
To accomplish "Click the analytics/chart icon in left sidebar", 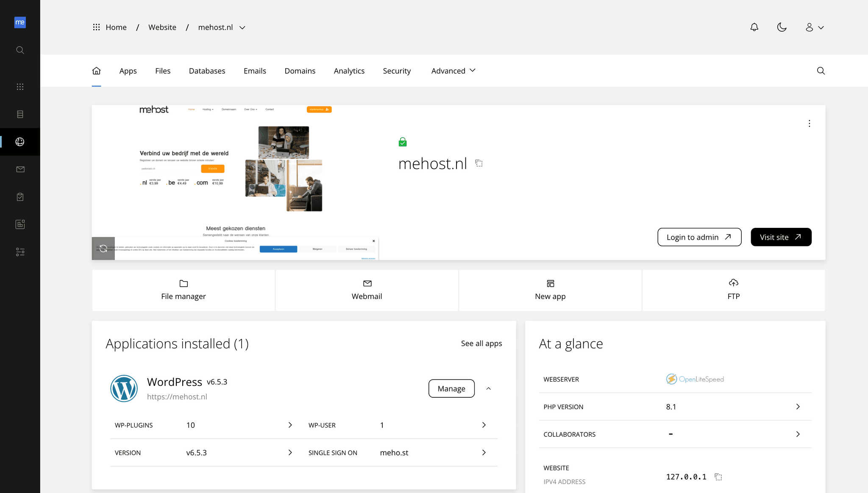I will [20, 224].
